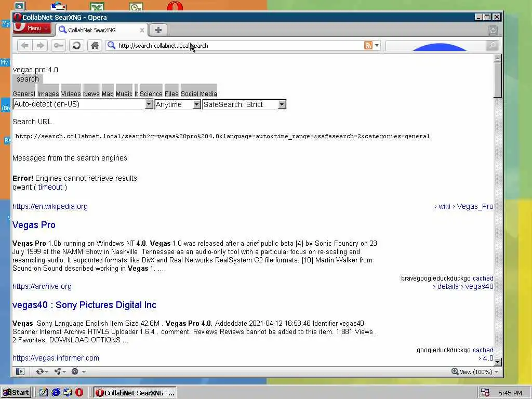The image size is (532, 399).
Task: Open the View (100%) zoom control
Action: [475, 372]
